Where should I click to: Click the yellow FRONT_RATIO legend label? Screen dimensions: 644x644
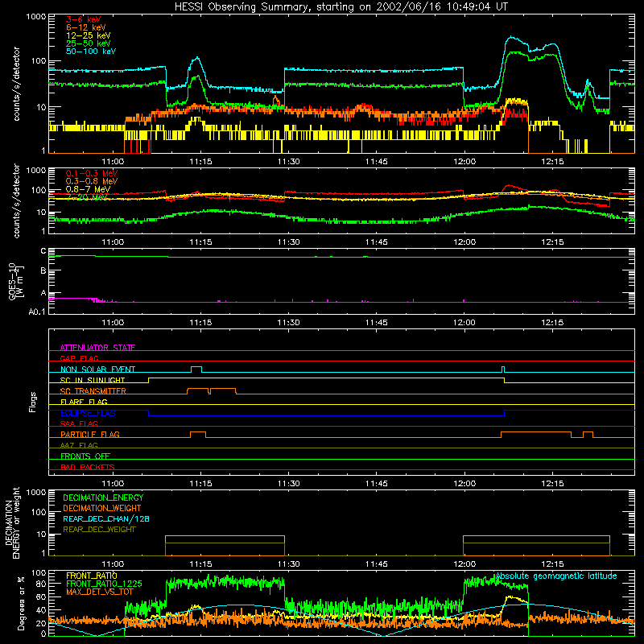(92, 576)
